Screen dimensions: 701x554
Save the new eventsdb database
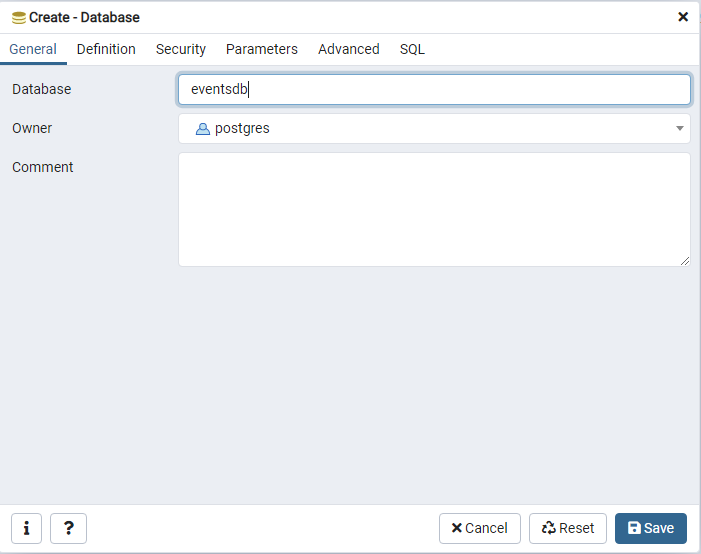pyautogui.click(x=651, y=528)
